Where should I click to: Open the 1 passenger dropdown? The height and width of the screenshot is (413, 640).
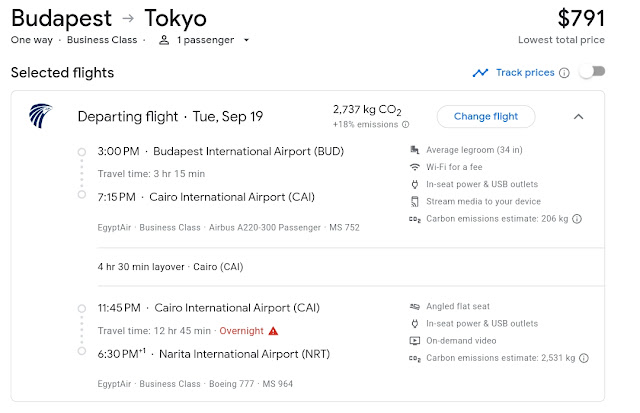(x=212, y=40)
